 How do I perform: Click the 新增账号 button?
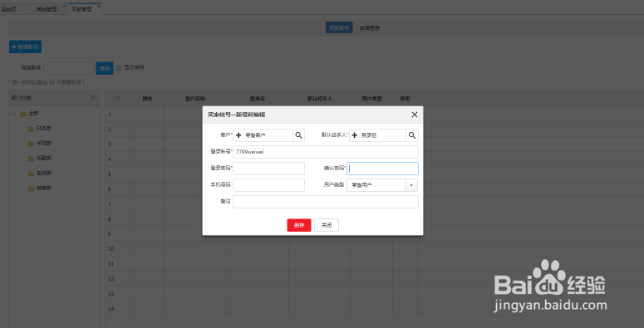pyautogui.click(x=26, y=47)
